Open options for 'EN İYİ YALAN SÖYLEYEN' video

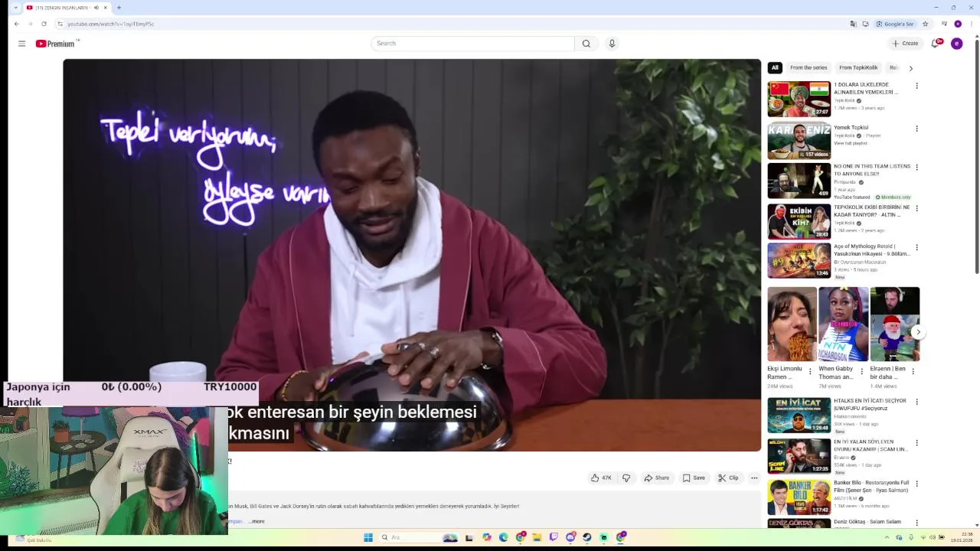point(916,443)
